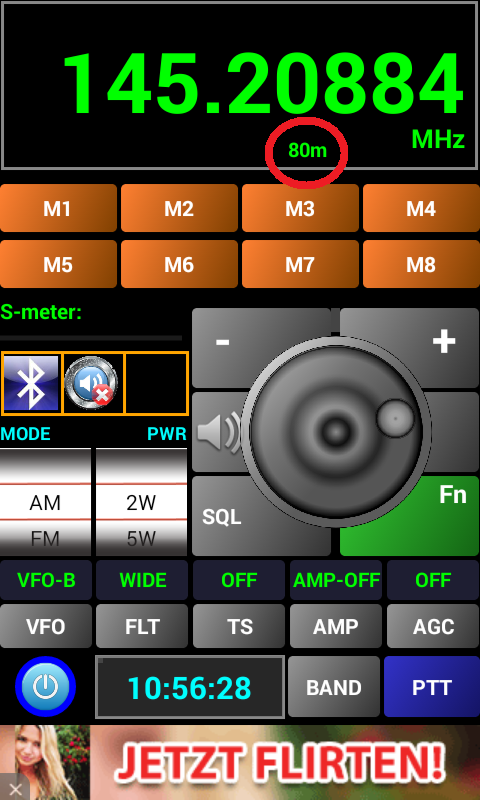Tap the empty third status slot

[157, 383]
